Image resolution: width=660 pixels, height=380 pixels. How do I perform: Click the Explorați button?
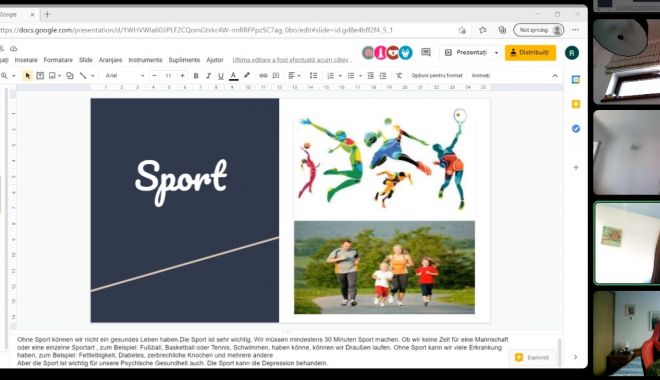pyautogui.click(x=532, y=357)
